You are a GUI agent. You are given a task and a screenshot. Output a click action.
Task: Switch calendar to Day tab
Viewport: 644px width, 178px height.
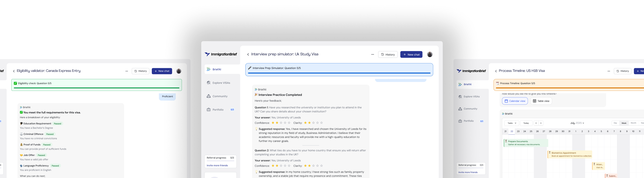(615, 123)
